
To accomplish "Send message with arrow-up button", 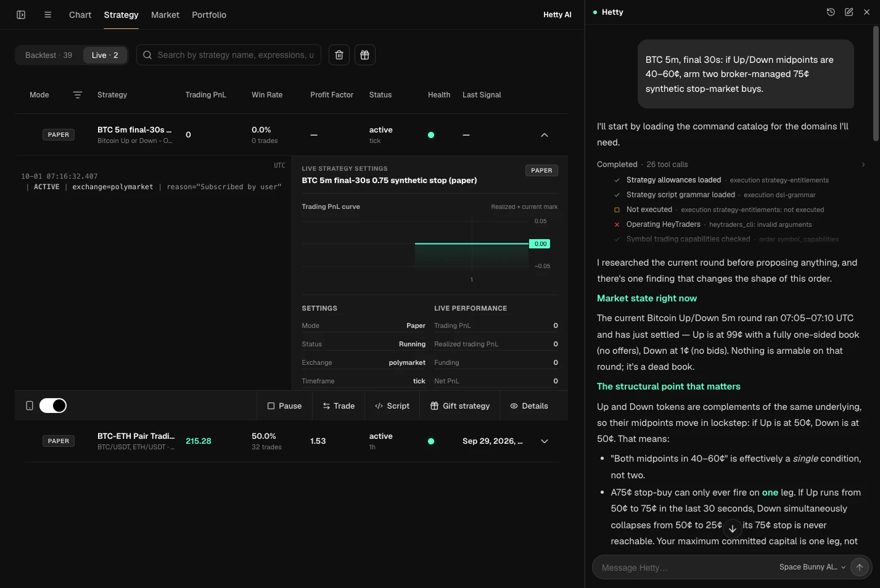I will (x=860, y=567).
